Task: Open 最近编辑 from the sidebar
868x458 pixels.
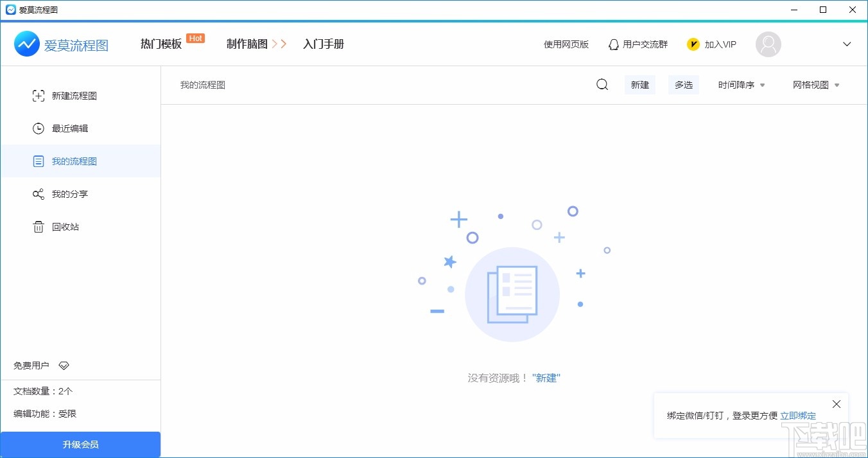Action: pyautogui.click(x=39, y=128)
